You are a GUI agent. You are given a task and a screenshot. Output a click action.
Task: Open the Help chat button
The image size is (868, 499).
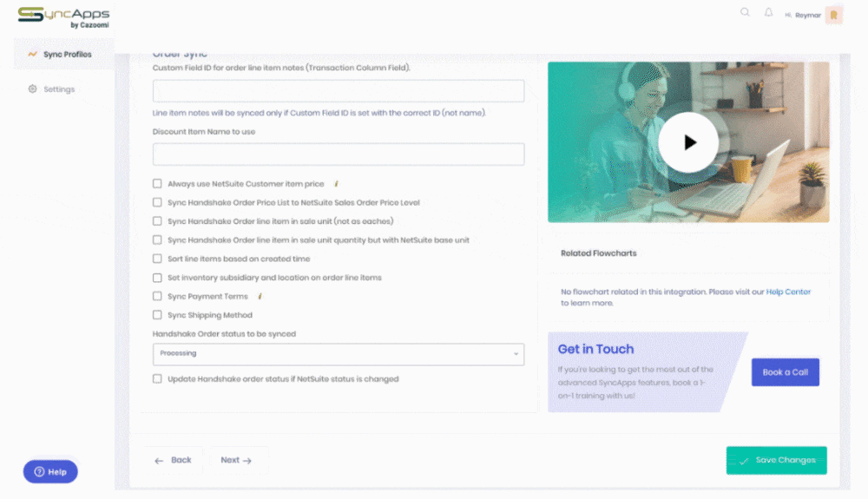(50, 472)
